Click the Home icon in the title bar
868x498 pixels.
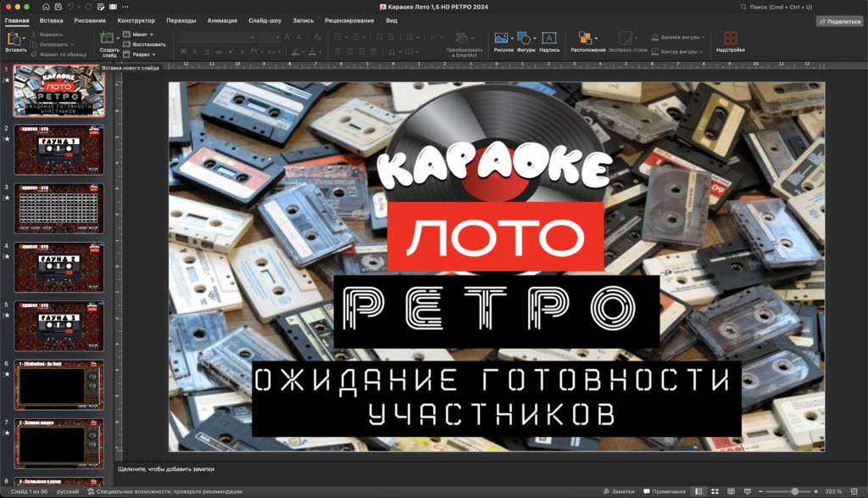(46, 7)
